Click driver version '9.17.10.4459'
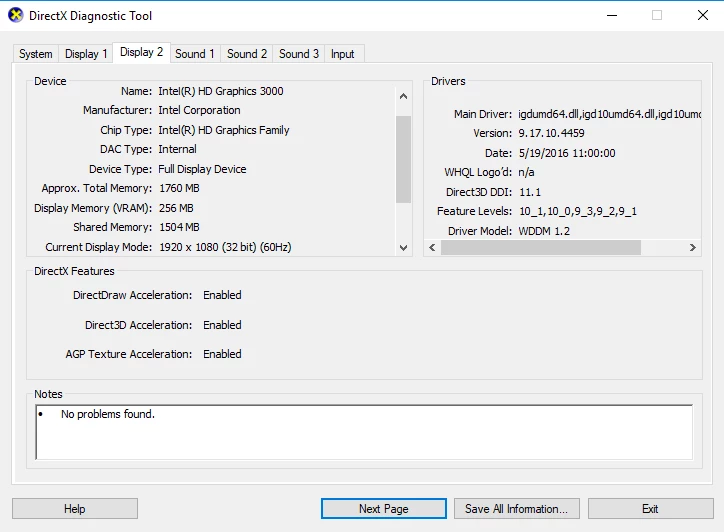724x532 pixels. click(x=551, y=133)
